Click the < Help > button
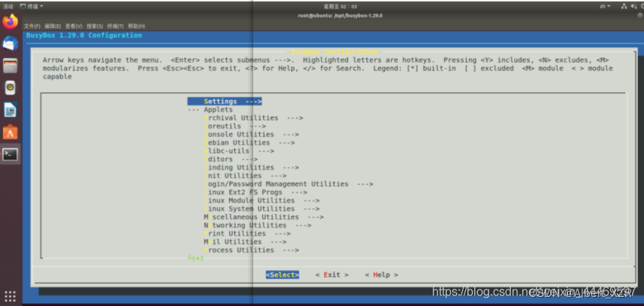The image size is (644, 306). click(382, 274)
